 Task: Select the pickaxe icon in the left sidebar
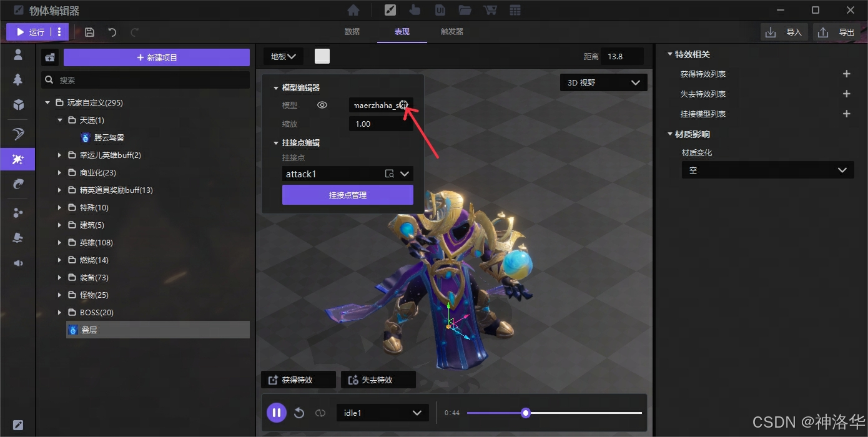click(18, 134)
